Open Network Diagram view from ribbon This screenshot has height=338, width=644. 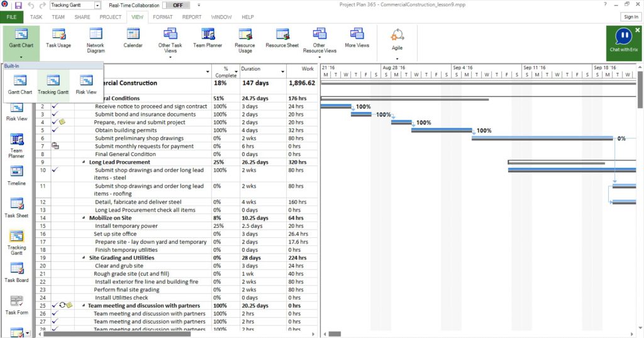click(x=96, y=40)
